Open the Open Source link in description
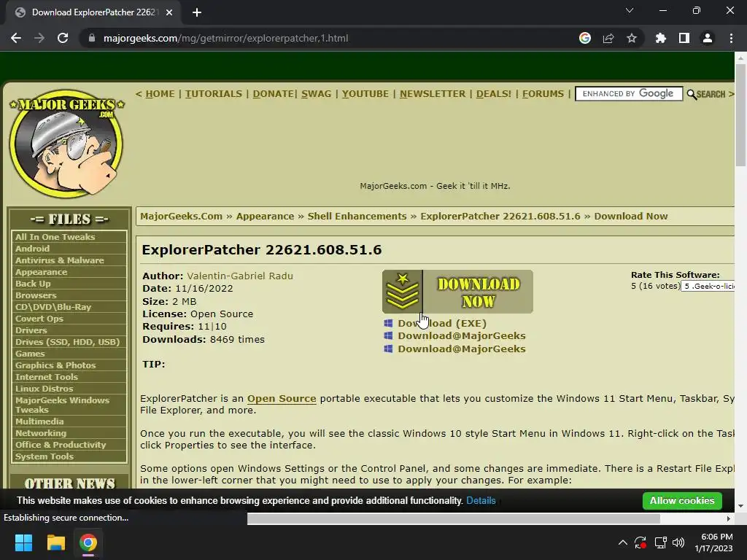Image resolution: width=747 pixels, height=560 pixels. 282,399
